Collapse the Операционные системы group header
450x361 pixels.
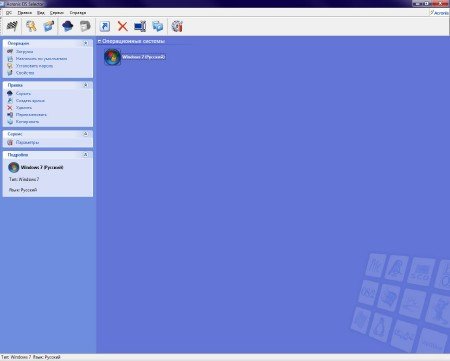coord(99,41)
